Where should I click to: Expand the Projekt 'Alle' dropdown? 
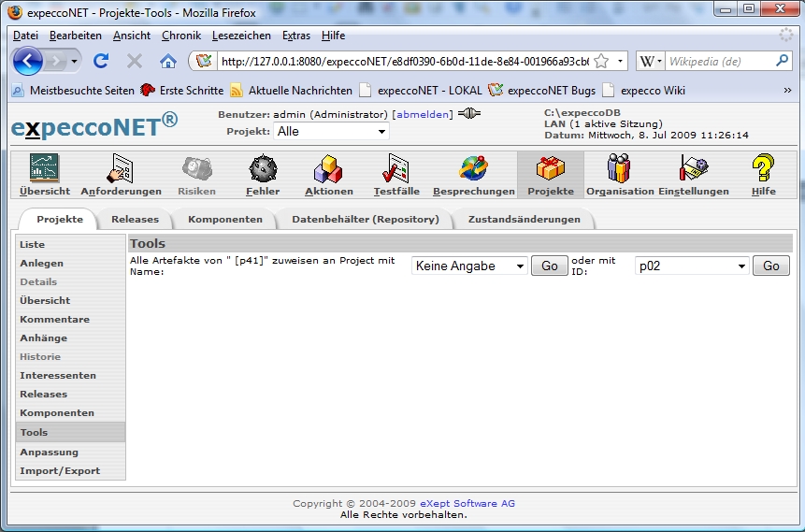click(331, 132)
